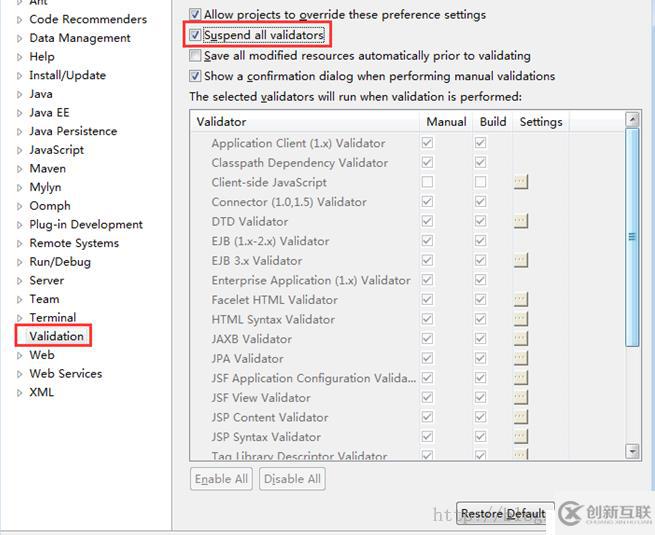Expand the Java EE tree node

coord(19,113)
